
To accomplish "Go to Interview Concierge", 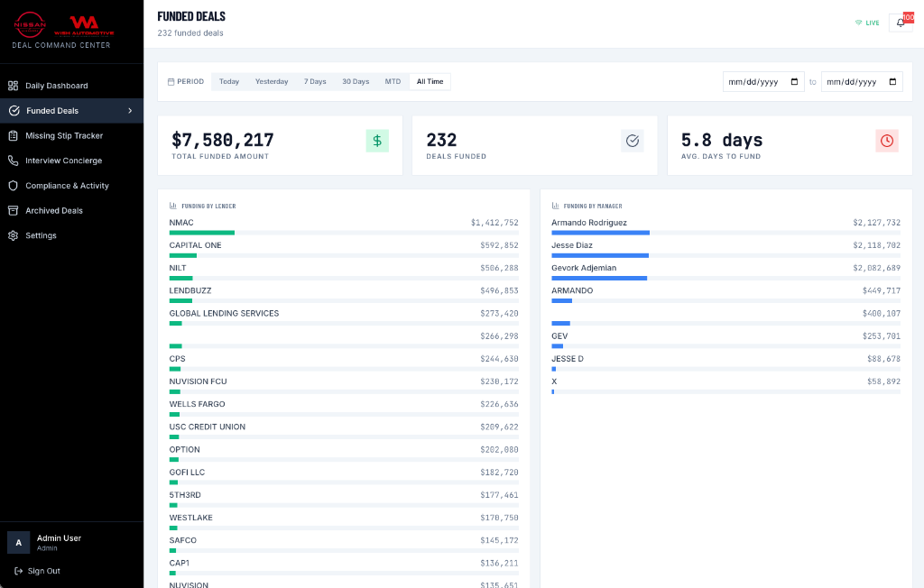I will 71,161.
